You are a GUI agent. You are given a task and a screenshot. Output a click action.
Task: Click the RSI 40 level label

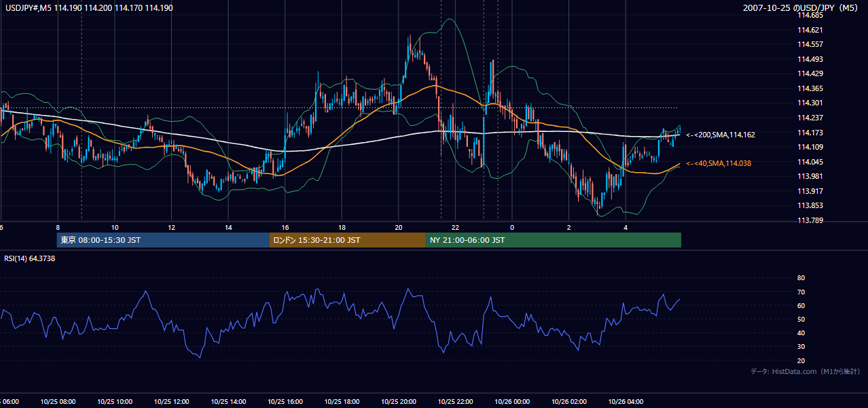pyautogui.click(x=801, y=333)
